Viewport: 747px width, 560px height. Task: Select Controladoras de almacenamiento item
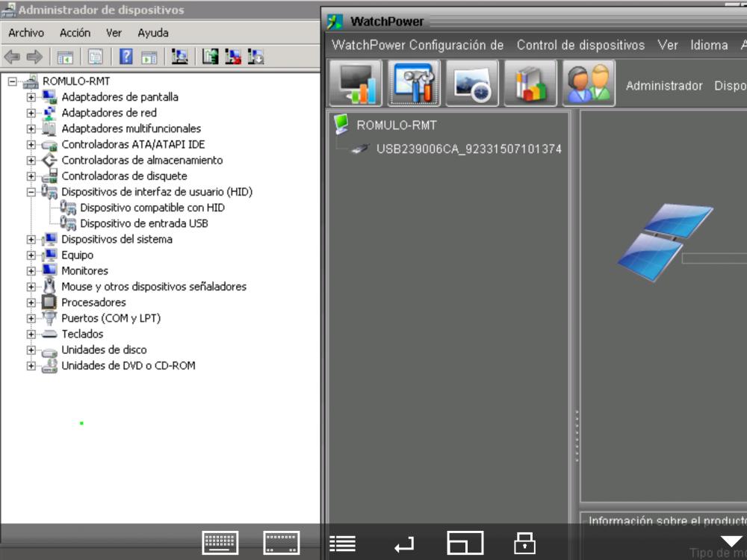tap(142, 160)
